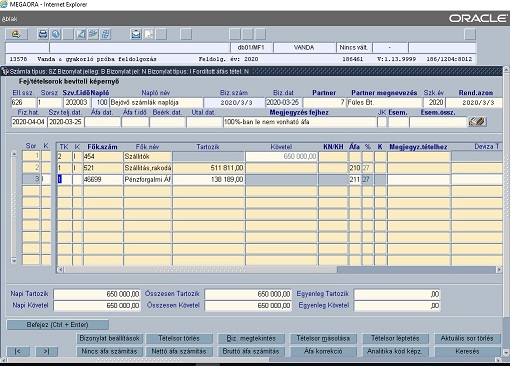
Task: Click the Fők.név cell 'Szállítók'
Action: pos(147,156)
